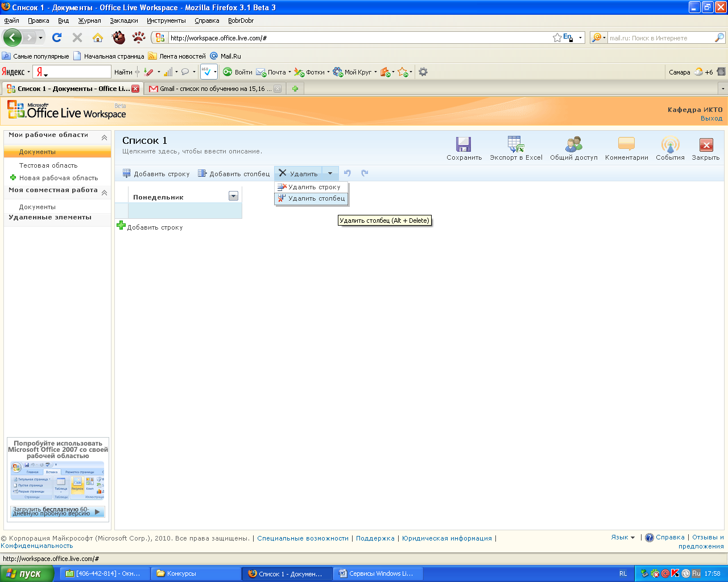Click the red Close (Закрыть) icon
728x582 pixels.
point(706,144)
